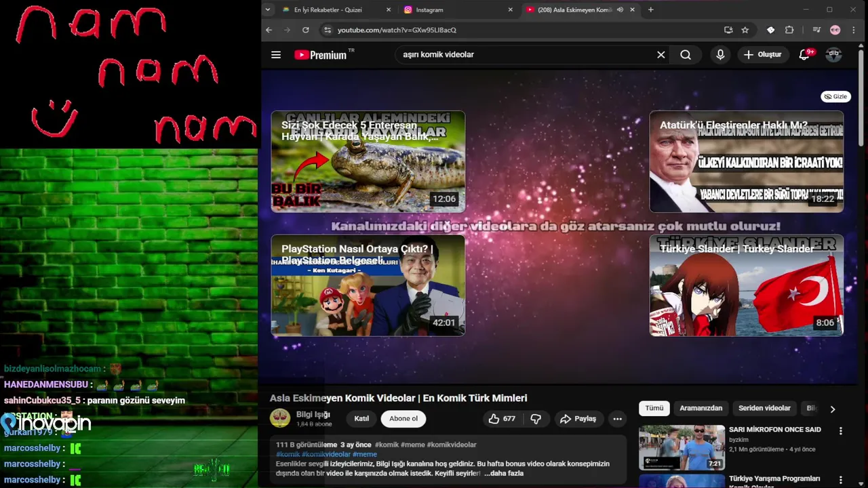Bookmark this page with the star icon

pyautogui.click(x=745, y=30)
